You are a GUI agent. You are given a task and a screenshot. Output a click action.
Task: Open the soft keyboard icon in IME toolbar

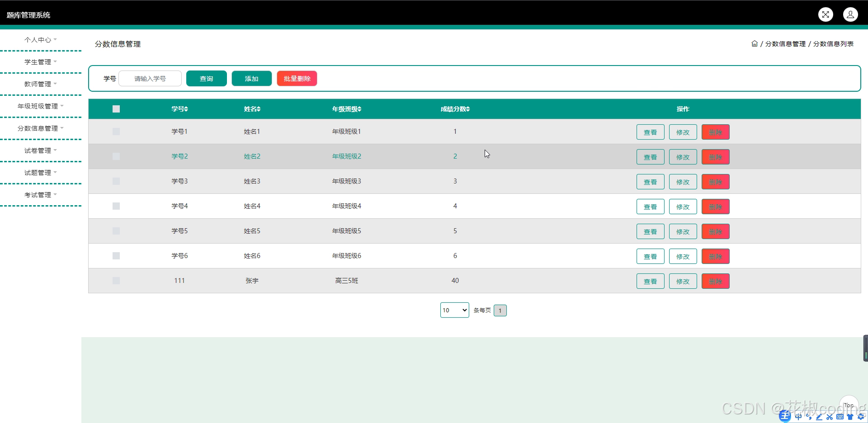point(840,417)
